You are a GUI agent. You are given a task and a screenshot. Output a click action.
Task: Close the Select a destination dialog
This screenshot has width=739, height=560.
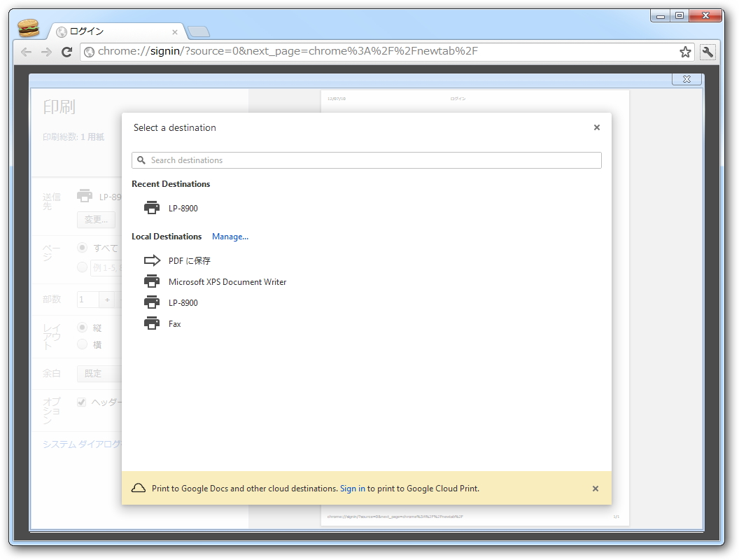(x=597, y=127)
